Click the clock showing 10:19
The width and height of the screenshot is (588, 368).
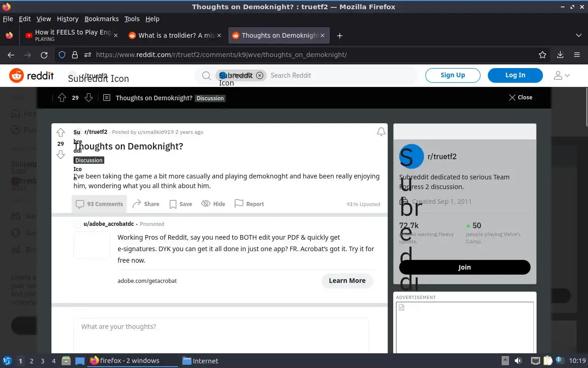click(x=577, y=361)
